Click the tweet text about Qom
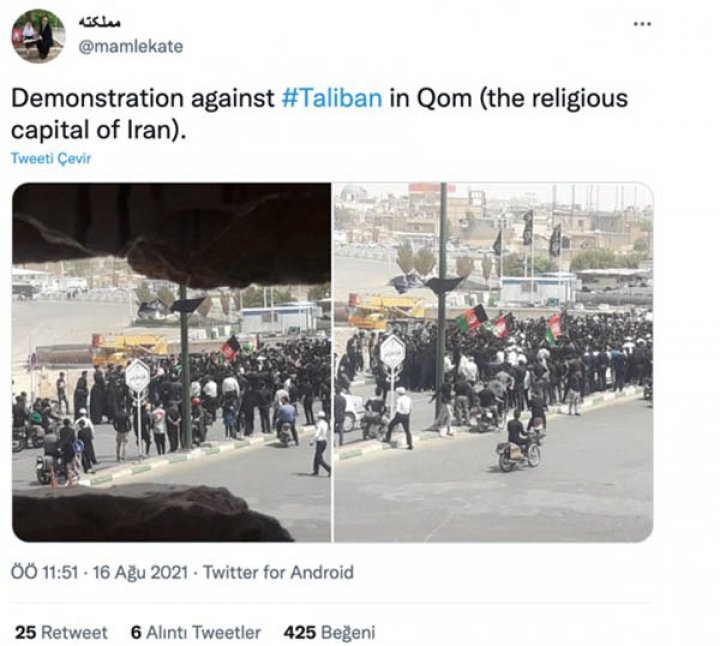The image size is (720, 646). tap(319, 114)
